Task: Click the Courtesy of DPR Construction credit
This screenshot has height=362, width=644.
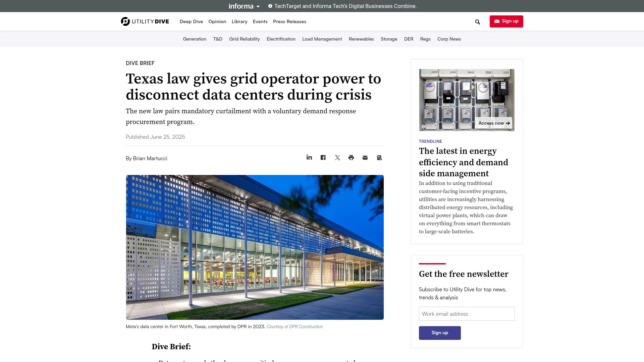Action: 295,326
